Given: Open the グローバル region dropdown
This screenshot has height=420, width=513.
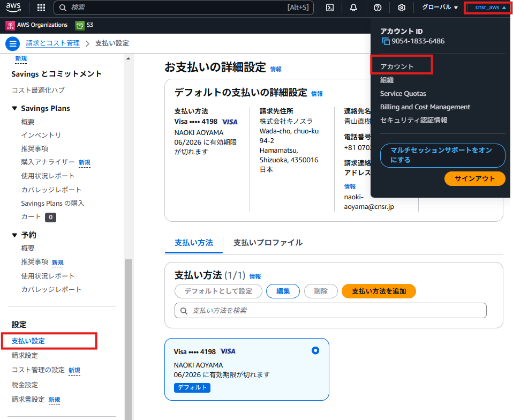Looking at the screenshot, I should point(440,7).
